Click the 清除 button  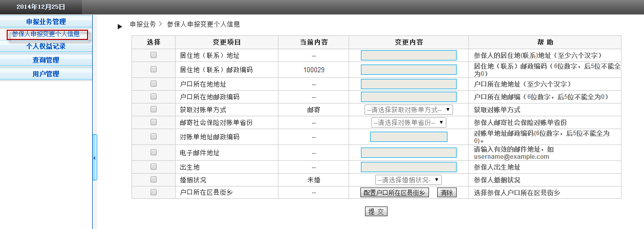[x=446, y=193]
